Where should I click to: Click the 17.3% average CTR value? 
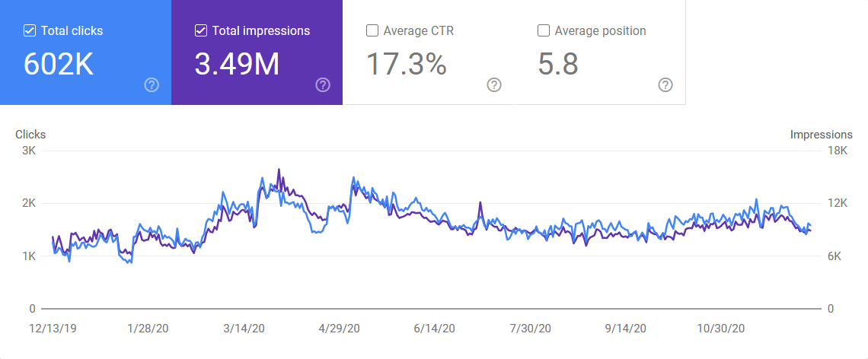407,65
